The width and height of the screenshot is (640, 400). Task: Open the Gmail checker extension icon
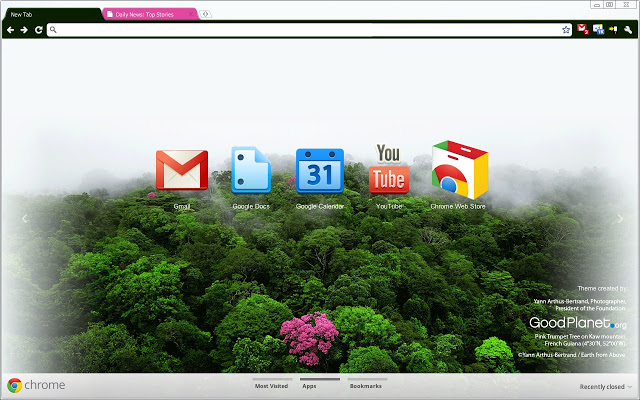click(582, 29)
